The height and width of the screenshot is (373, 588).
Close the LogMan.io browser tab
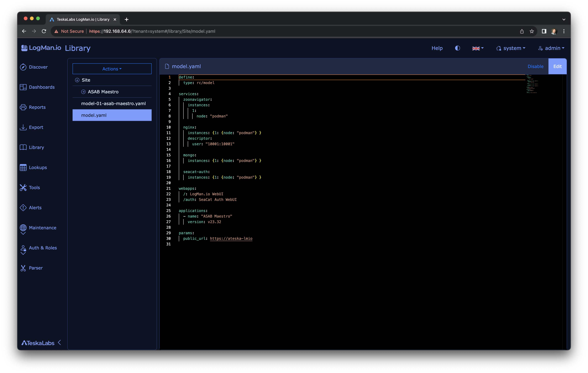click(115, 19)
